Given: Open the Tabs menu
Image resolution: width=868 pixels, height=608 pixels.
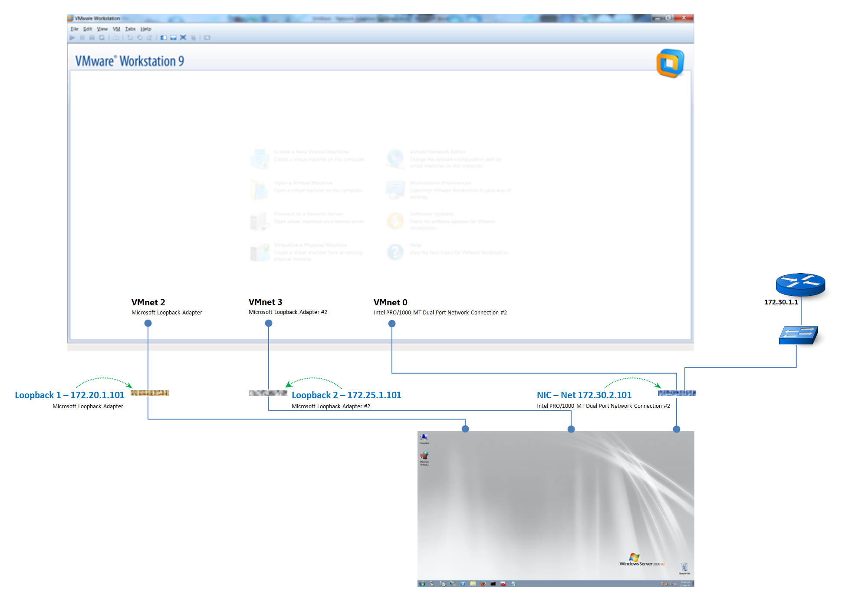Looking at the screenshot, I should (130, 29).
